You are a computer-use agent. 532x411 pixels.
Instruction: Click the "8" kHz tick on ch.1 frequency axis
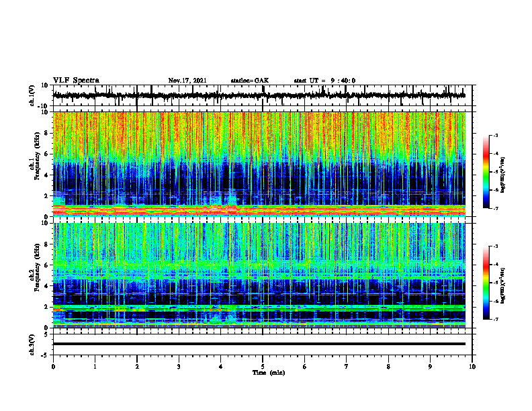pos(46,133)
